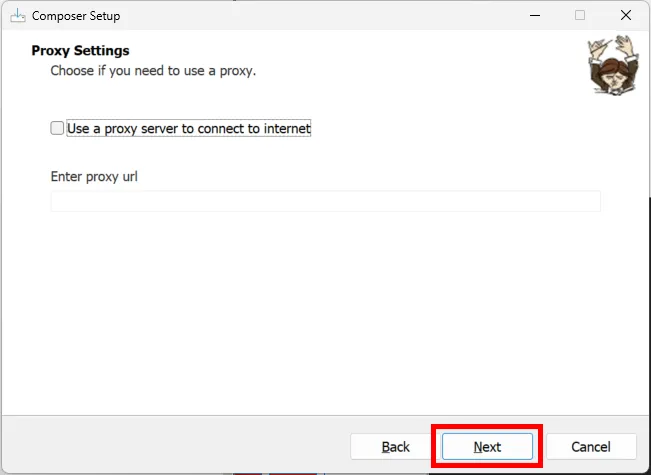The width and height of the screenshot is (651, 475).
Task: Click the Composer Setup installer icon in title bar
Action: point(17,16)
